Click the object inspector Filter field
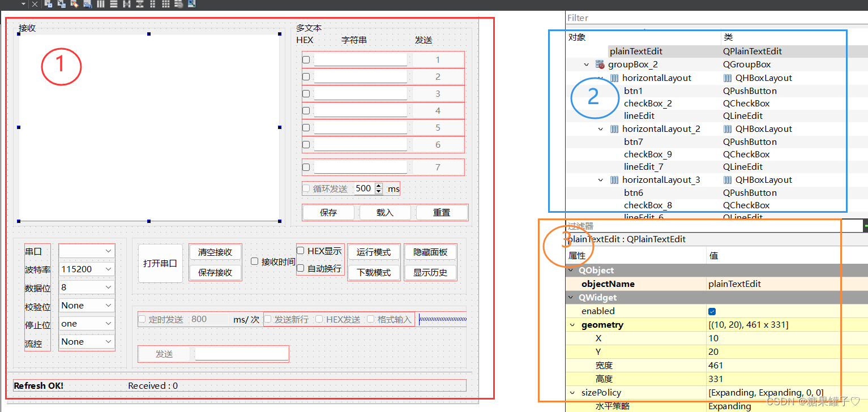868x412 pixels. [717, 18]
